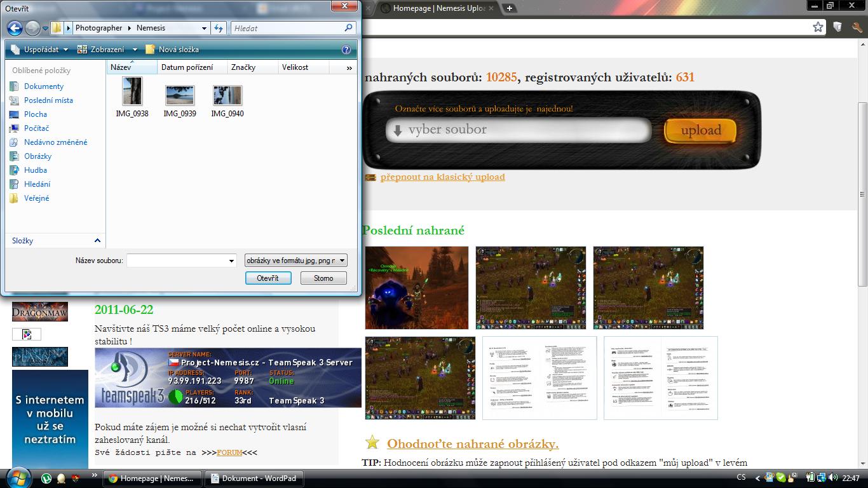The width and height of the screenshot is (868, 488).
Task: Open the volume tray icon
Action: pyautogui.click(x=832, y=478)
